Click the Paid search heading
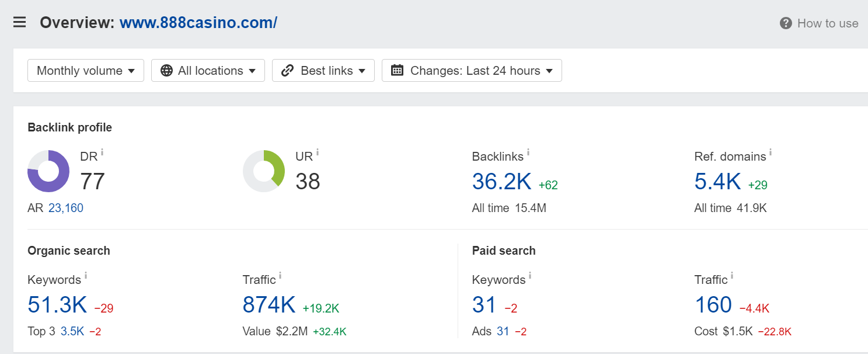Screen dimensions: 868x354 click(504, 251)
